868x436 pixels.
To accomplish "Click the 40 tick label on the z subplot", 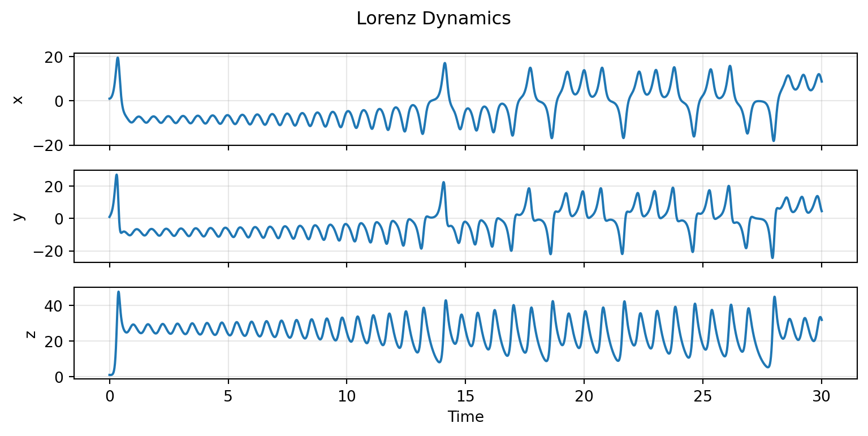I will point(59,306).
